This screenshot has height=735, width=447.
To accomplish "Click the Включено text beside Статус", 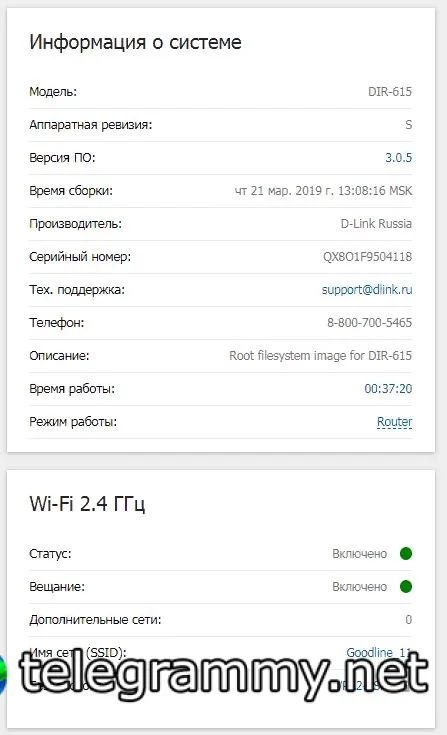I will pyautogui.click(x=359, y=554).
